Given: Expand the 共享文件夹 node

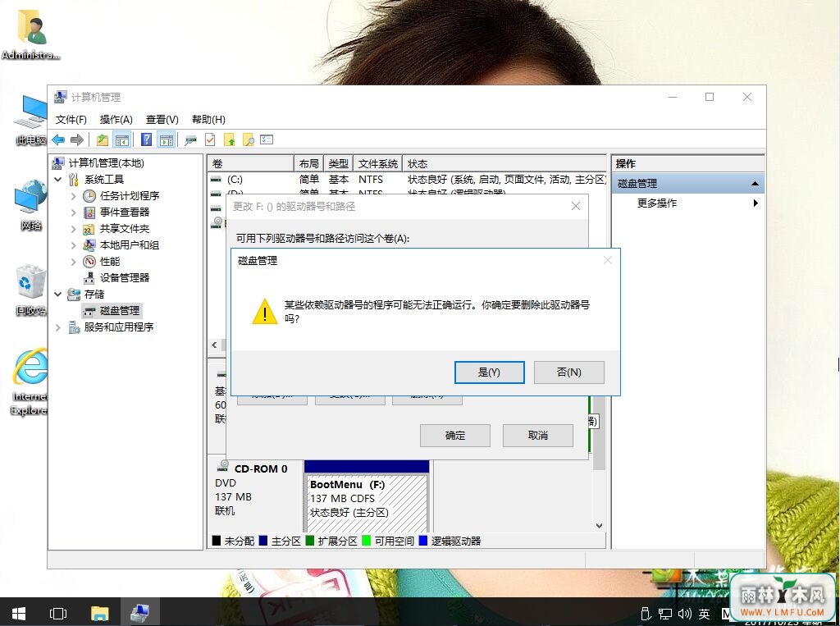Looking at the screenshot, I should pos(73,229).
